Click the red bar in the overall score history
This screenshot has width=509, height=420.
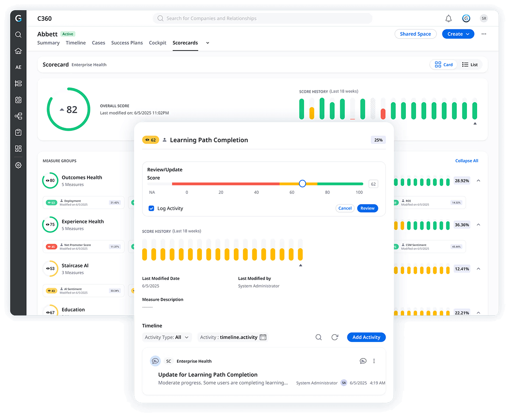pos(383,114)
